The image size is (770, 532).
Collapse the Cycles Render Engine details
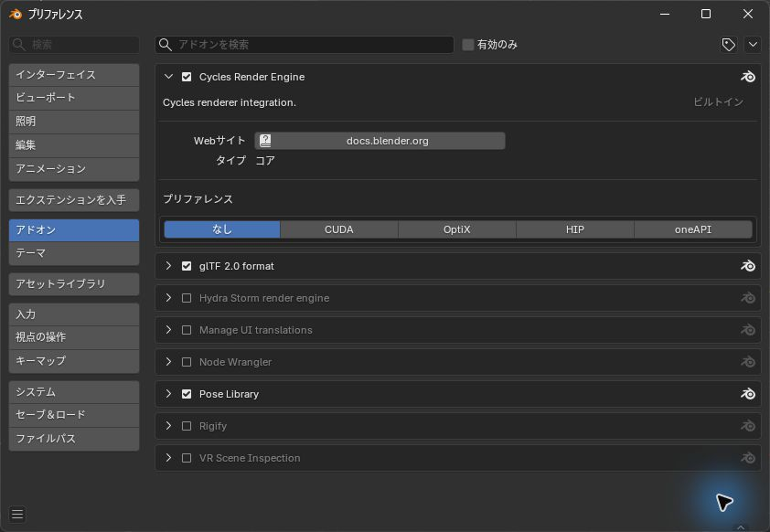coord(168,77)
